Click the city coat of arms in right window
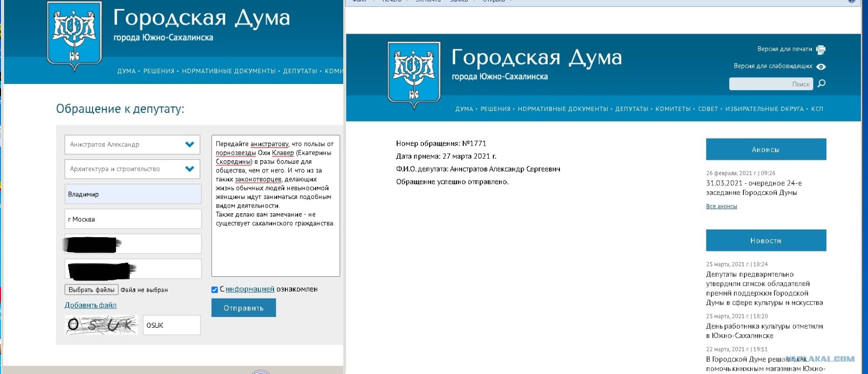Viewport: 868px width, 374px height. 414,75
